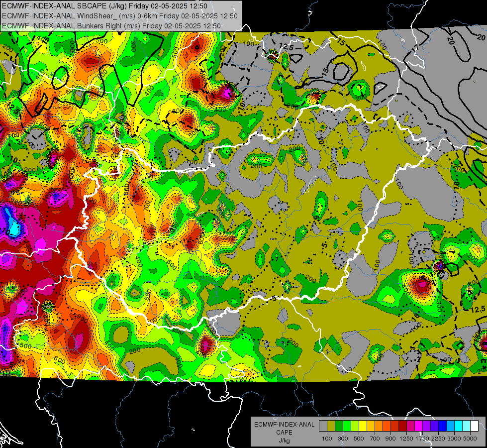Click the purple swatch after 1750
This screenshot has height=448, width=487.
427,426
